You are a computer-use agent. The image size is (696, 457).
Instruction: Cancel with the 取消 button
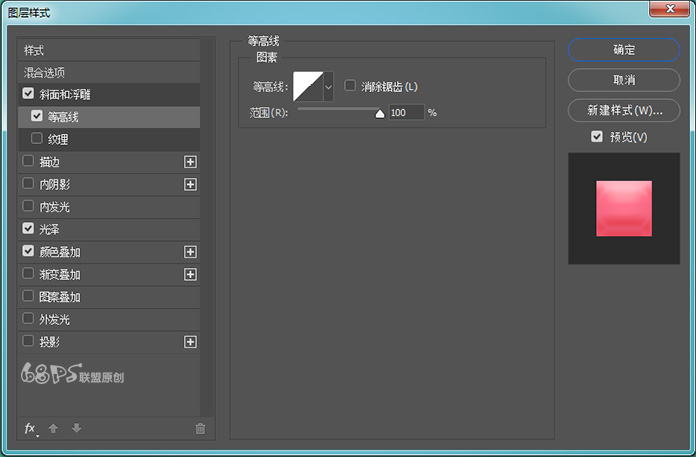[x=624, y=80]
